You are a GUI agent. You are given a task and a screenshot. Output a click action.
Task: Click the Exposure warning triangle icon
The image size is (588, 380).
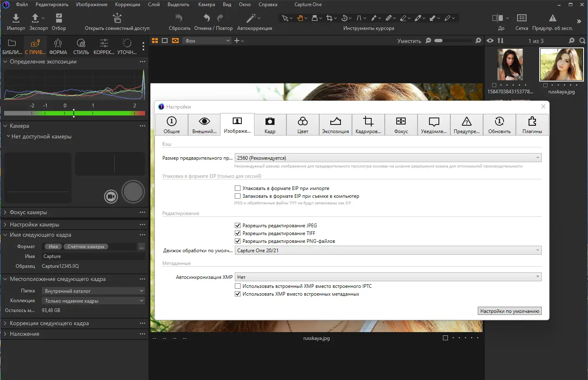pyautogui.click(x=552, y=18)
